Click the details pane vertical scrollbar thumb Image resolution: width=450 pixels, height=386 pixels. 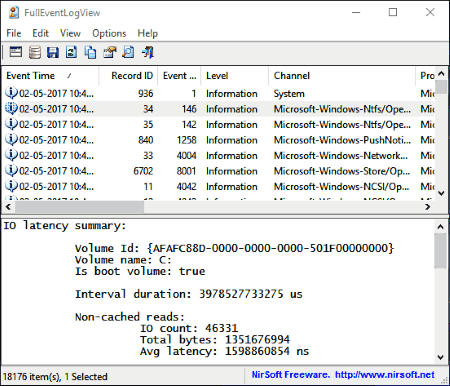coord(440,251)
